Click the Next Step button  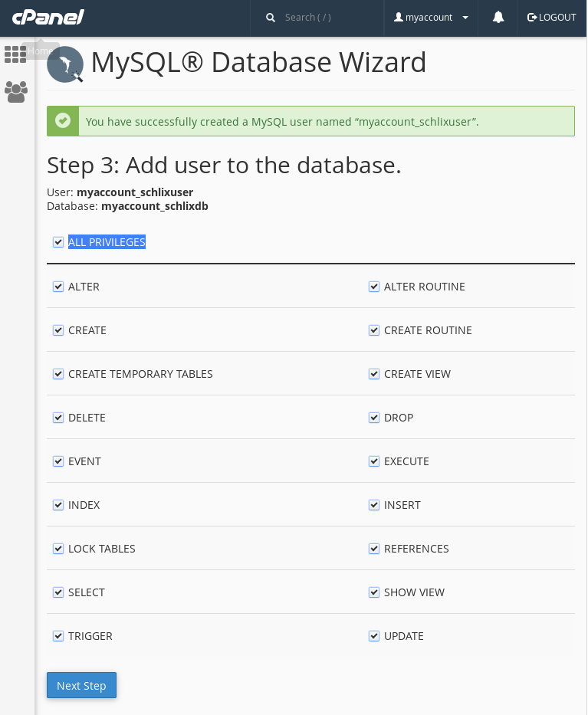(82, 685)
